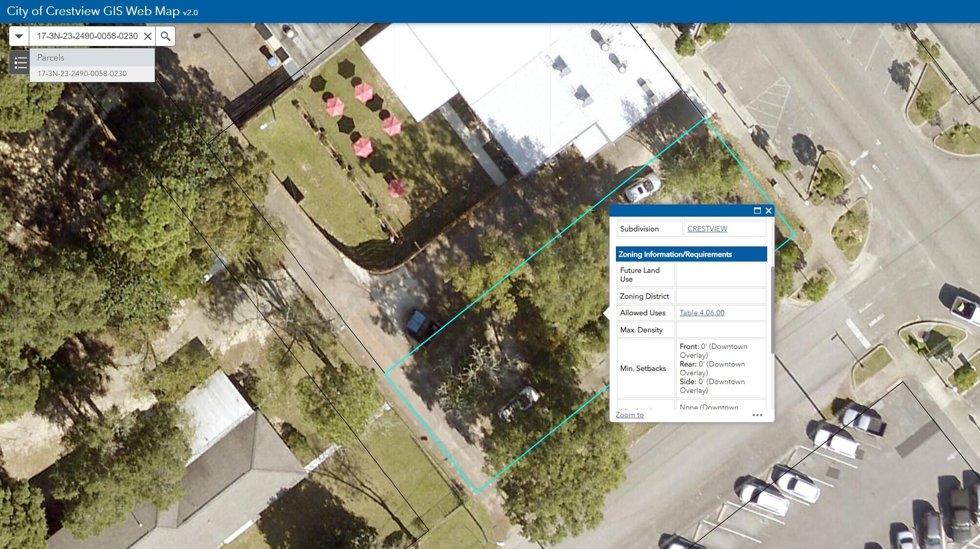Image resolution: width=980 pixels, height=549 pixels.
Task: Click the parcel ID search input field
Action: pyautogui.click(x=87, y=36)
